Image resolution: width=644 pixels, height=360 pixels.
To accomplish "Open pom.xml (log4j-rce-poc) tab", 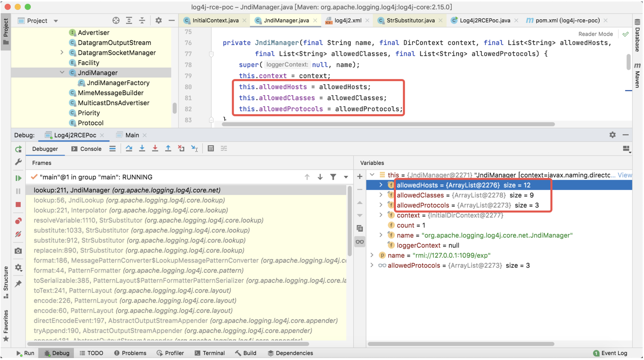I will pyautogui.click(x=567, y=20).
